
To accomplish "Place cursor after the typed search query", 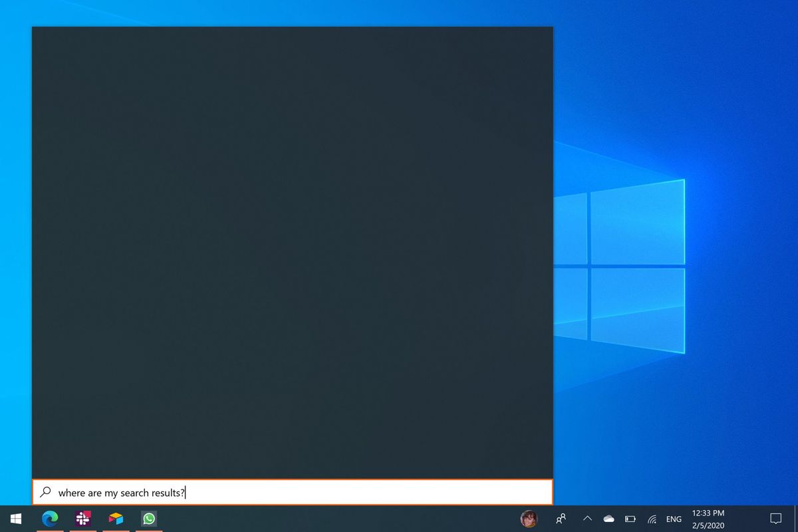I will pyautogui.click(x=186, y=492).
